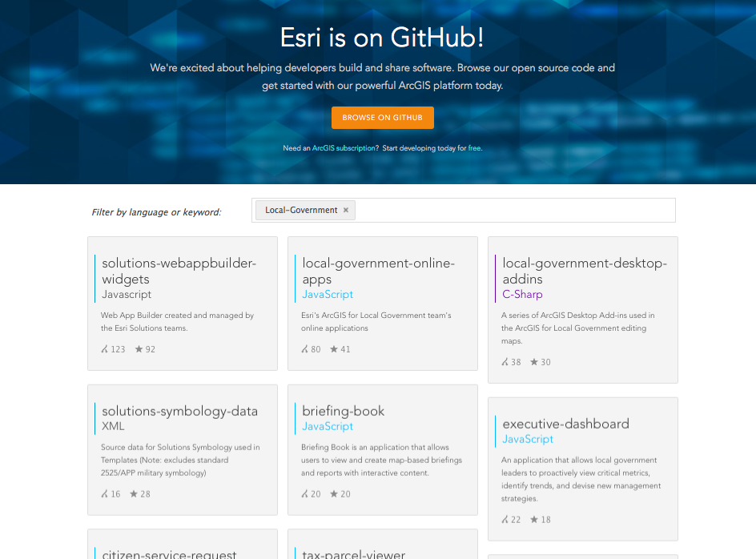756x559 pixels.
Task: Open local-government-desktop-addins repository title
Action: (x=585, y=271)
